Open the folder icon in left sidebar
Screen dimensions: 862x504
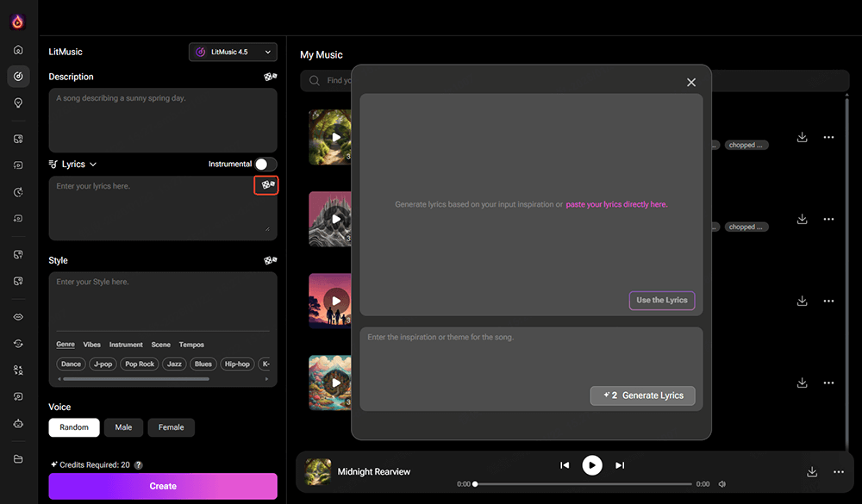(x=18, y=458)
